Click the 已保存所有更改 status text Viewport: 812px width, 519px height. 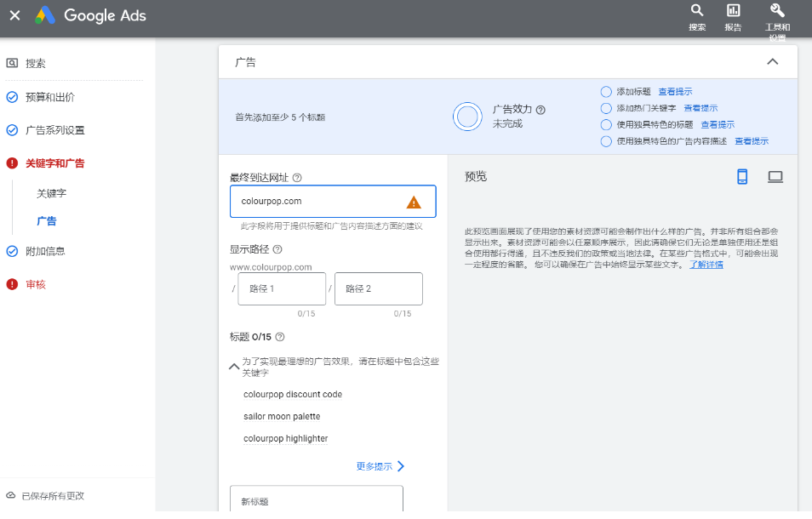point(53,496)
